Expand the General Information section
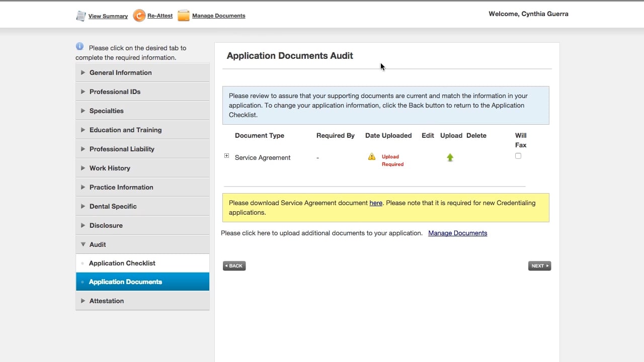 tap(142, 72)
